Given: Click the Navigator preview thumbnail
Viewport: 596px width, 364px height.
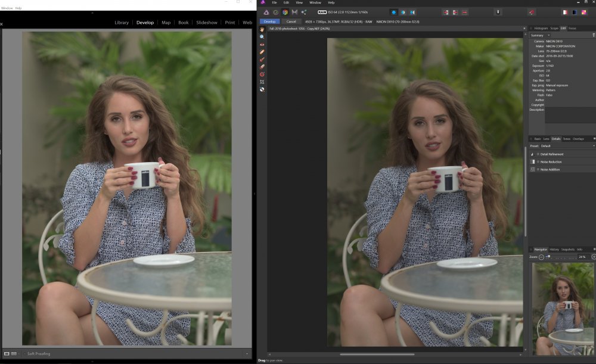Looking at the screenshot, I should (x=563, y=309).
